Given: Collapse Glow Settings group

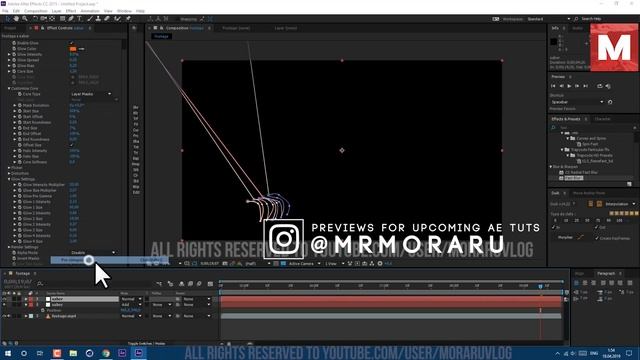Looking at the screenshot, I should 9,179.
